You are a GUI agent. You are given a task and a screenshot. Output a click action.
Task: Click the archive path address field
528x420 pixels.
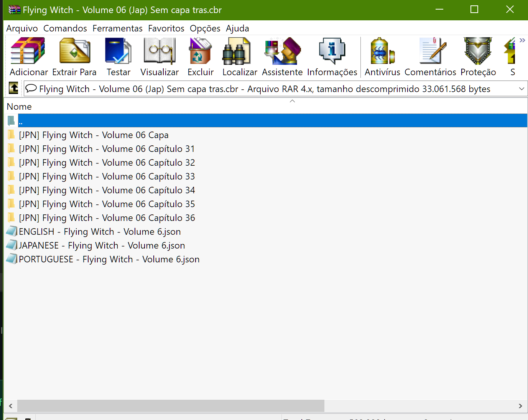[275, 89]
